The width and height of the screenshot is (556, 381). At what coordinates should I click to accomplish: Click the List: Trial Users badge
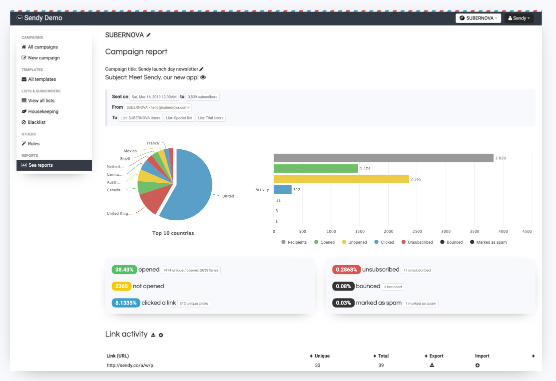(211, 118)
